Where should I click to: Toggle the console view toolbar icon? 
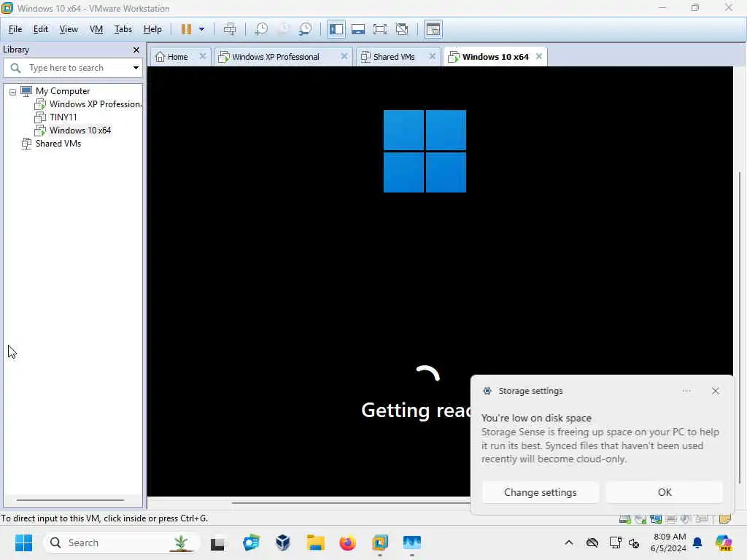coord(433,29)
